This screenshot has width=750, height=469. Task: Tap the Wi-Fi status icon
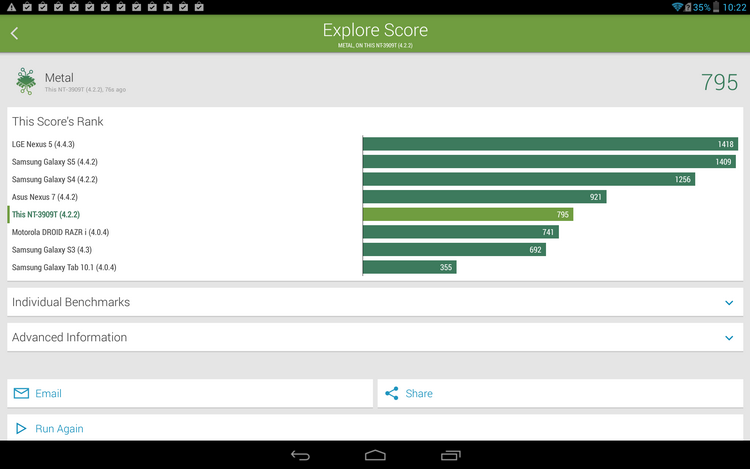tap(677, 7)
